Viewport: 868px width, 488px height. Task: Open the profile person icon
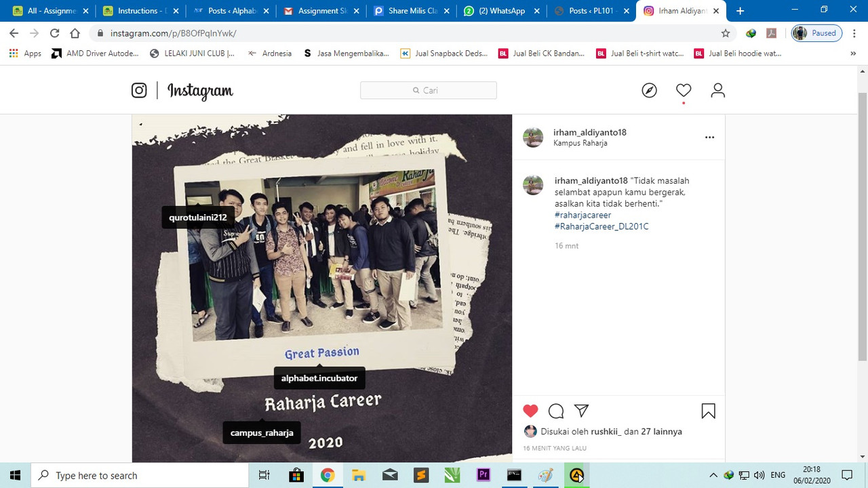[718, 90]
